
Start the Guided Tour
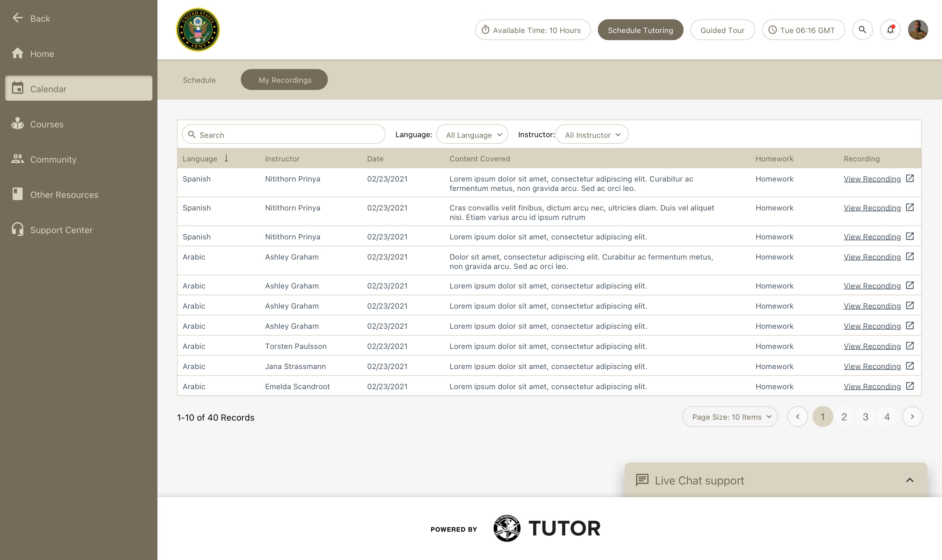(x=722, y=30)
